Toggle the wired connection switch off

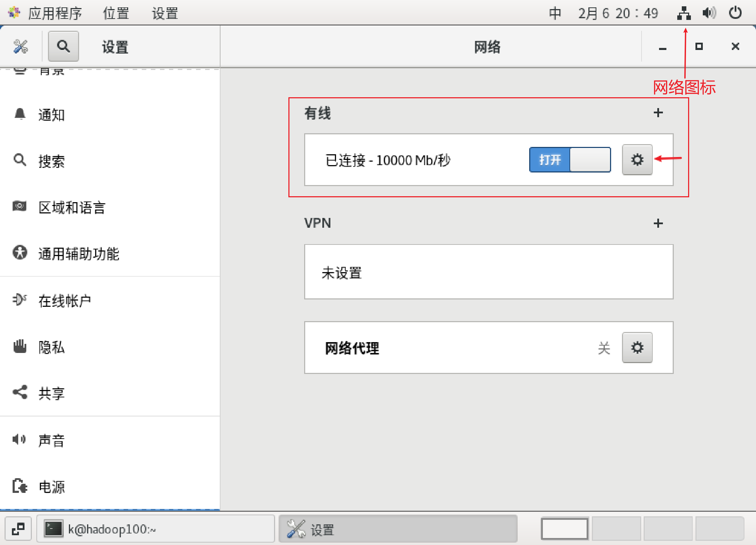[570, 160]
